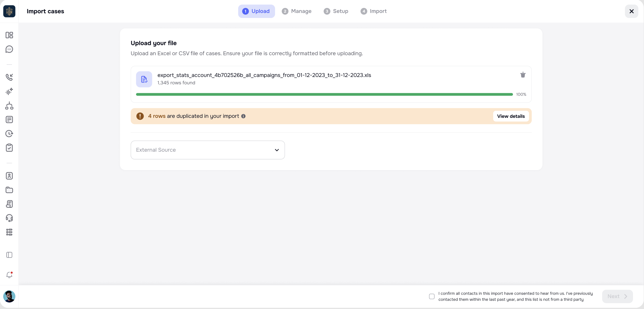
Task: Check the contacts consent confirmation checkbox
Action: point(432,296)
